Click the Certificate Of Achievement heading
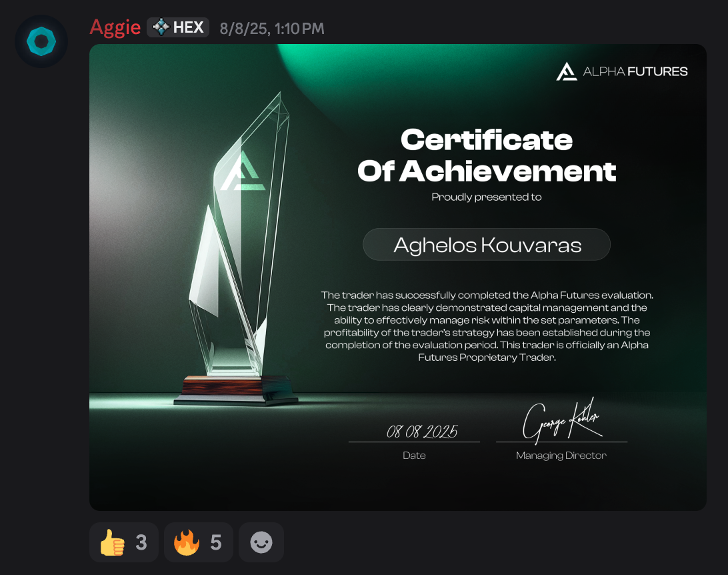The width and height of the screenshot is (728, 575). coord(487,155)
